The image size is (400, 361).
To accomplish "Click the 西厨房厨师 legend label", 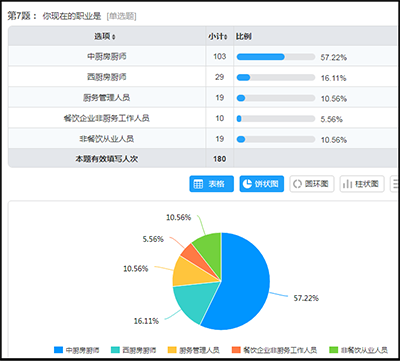I will pyautogui.click(x=139, y=350).
